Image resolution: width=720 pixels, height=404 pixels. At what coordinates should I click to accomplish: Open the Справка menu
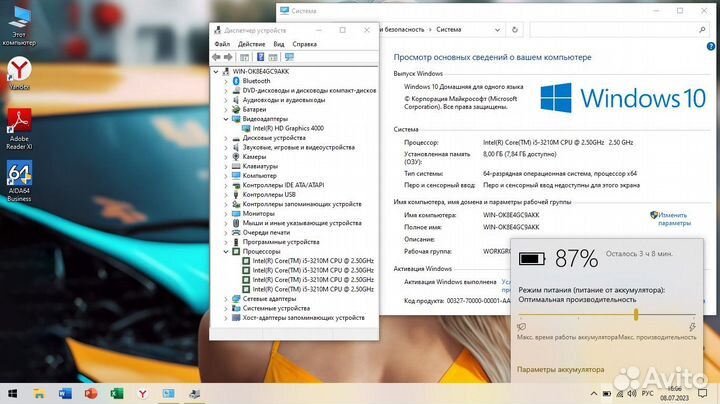point(304,44)
